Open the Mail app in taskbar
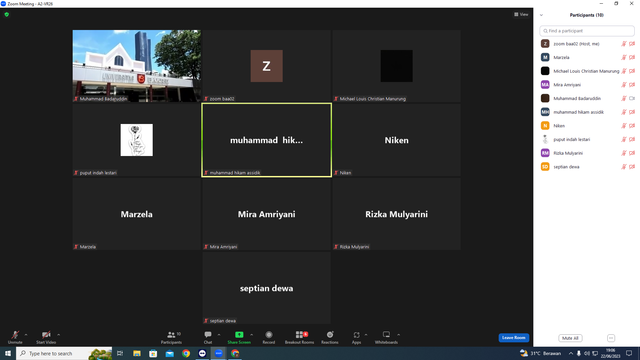 [x=169, y=353]
